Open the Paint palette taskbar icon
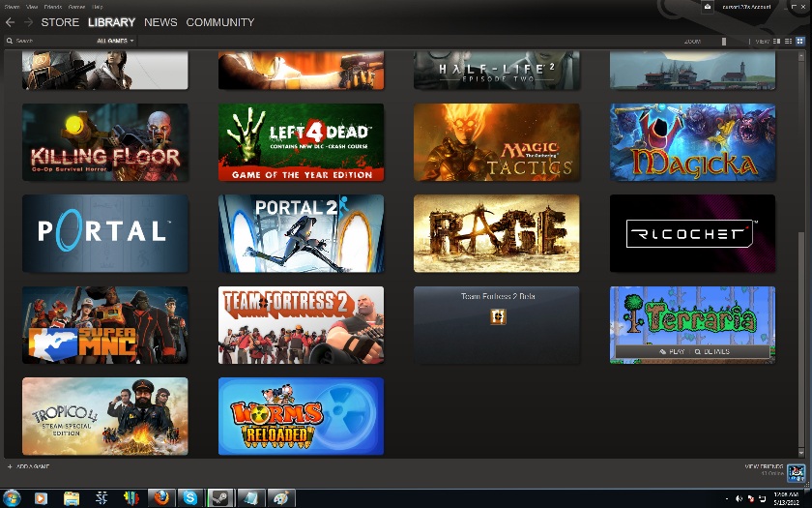 281,498
